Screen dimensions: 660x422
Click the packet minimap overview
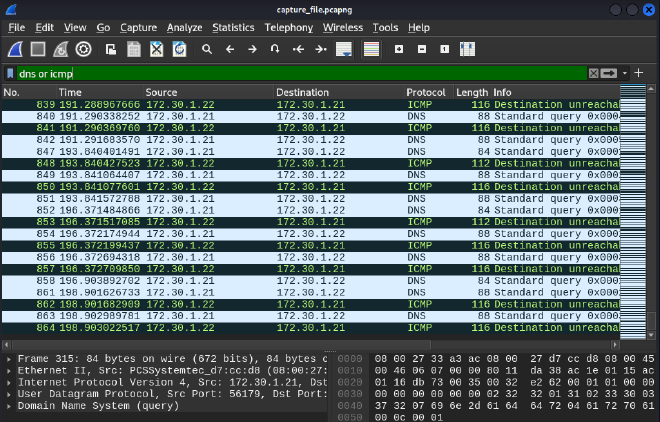pos(633,212)
